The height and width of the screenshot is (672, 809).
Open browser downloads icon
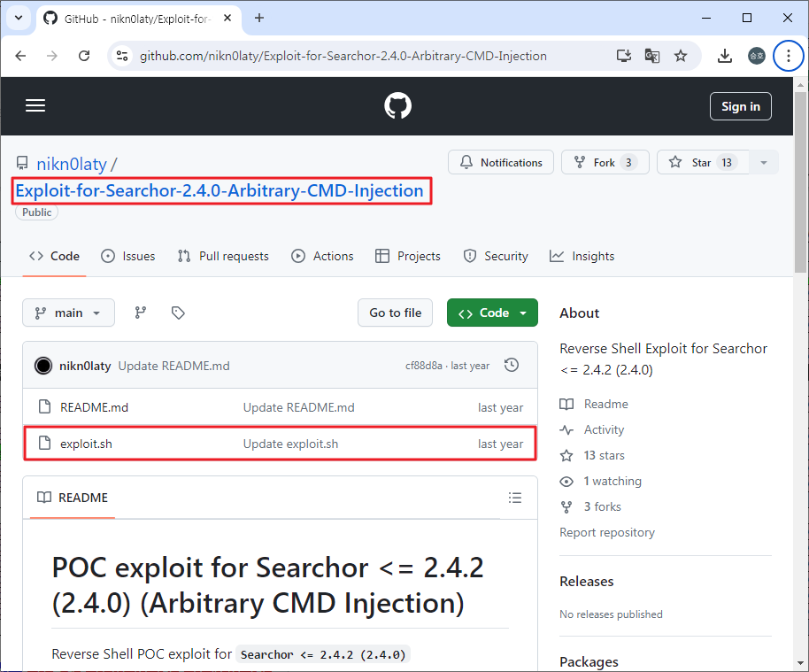tap(725, 56)
